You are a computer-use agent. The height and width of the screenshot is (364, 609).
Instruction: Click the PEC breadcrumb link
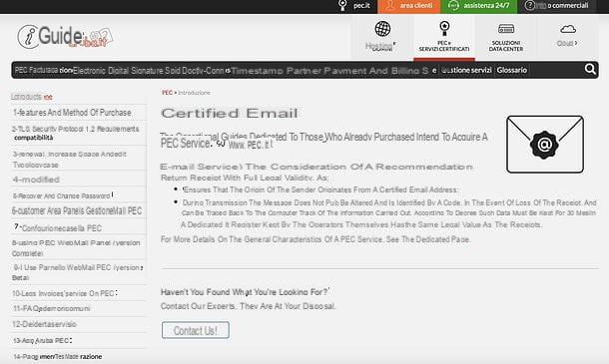coord(167,93)
